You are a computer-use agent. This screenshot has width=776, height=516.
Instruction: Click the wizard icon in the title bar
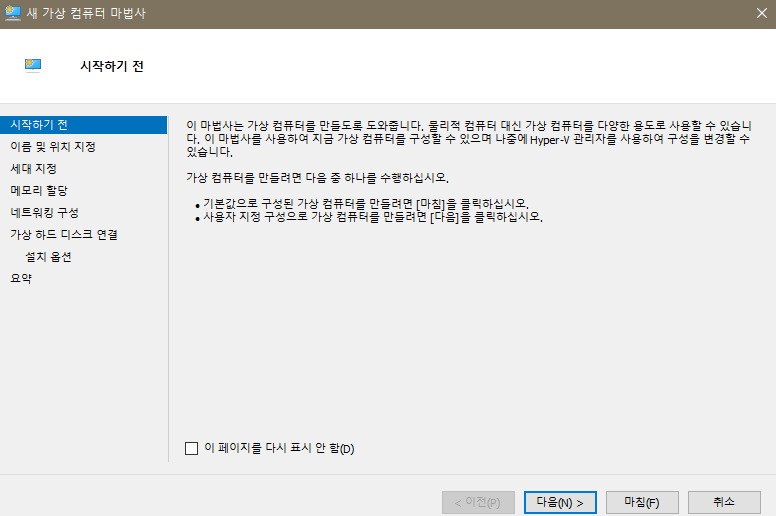click(x=12, y=13)
